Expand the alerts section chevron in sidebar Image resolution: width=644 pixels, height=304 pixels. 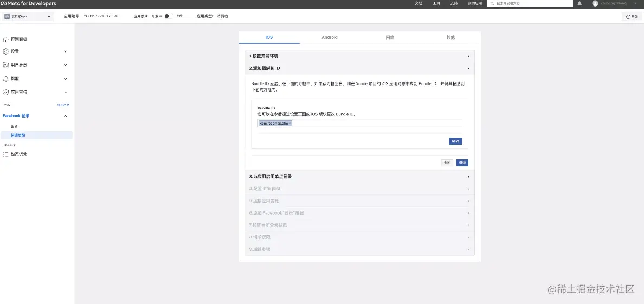(x=65, y=79)
